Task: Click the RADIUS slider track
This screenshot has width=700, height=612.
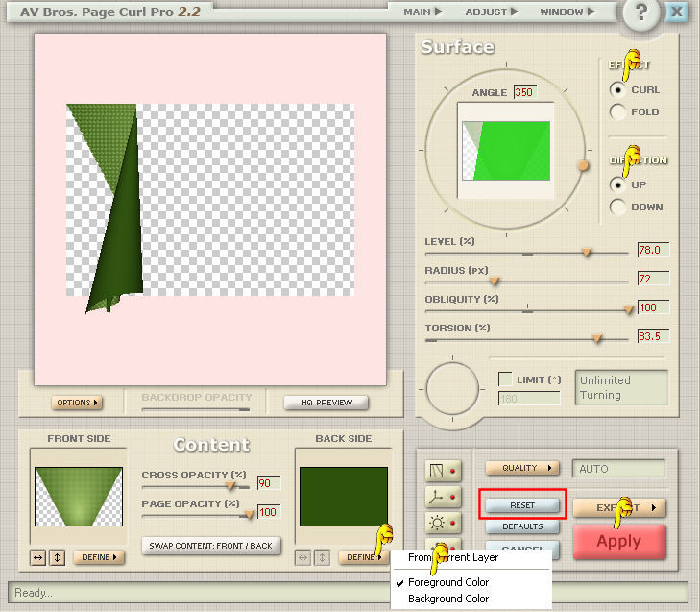Action: tap(527, 282)
